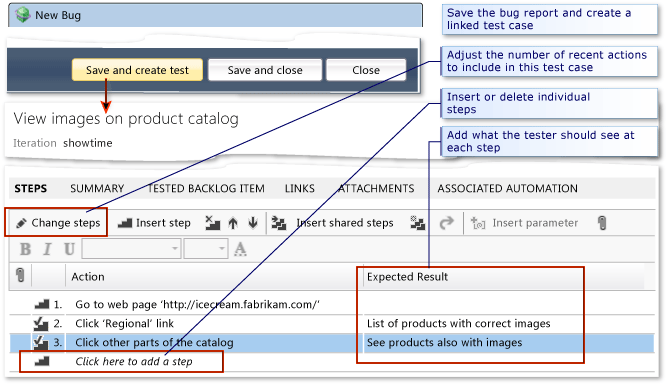The height and width of the screenshot is (385, 667).
Task: Open TESTED BACKLOG ITEM tab
Action: (x=206, y=188)
